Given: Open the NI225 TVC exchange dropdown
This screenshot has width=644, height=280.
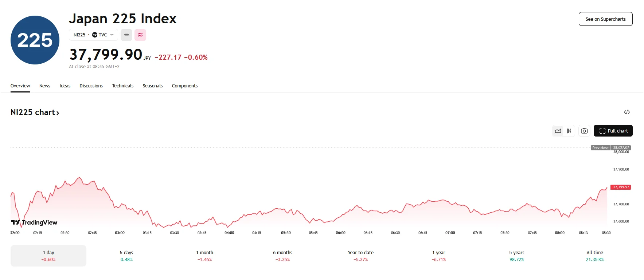Looking at the screenshot, I should 93,35.
